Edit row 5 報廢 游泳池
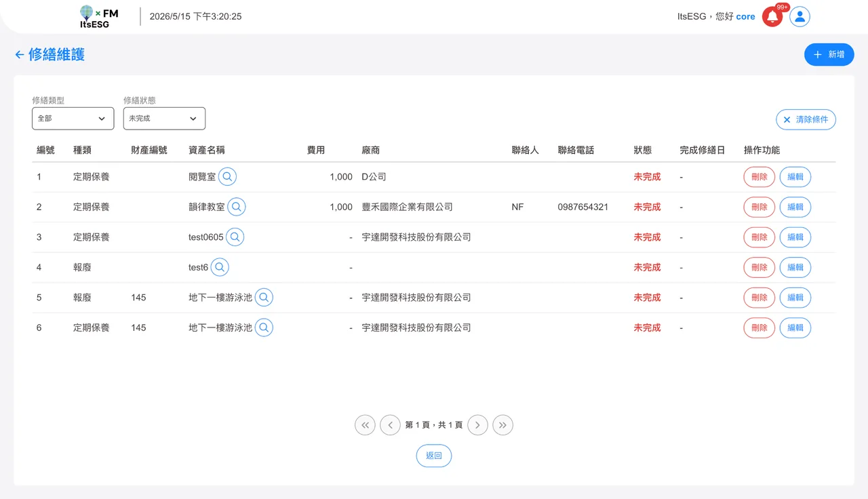This screenshot has width=868, height=499. tap(795, 298)
